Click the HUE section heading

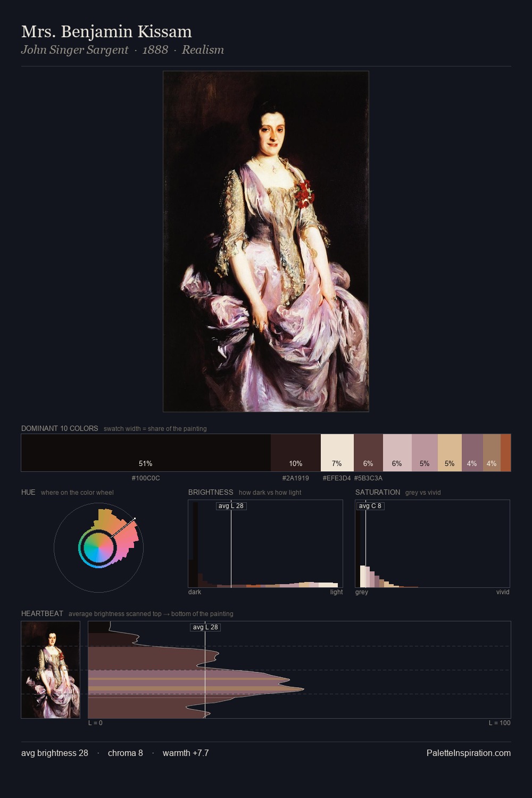point(28,492)
